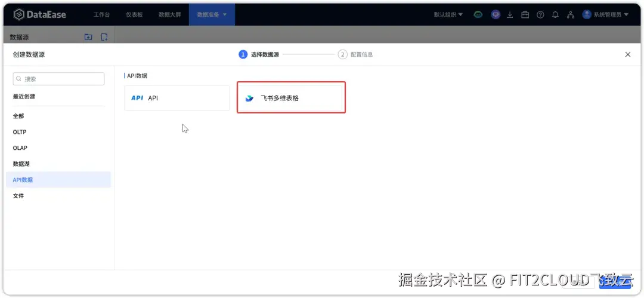The height and width of the screenshot is (298, 644).
Task: Select the OLTP category
Action: click(x=58, y=132)
